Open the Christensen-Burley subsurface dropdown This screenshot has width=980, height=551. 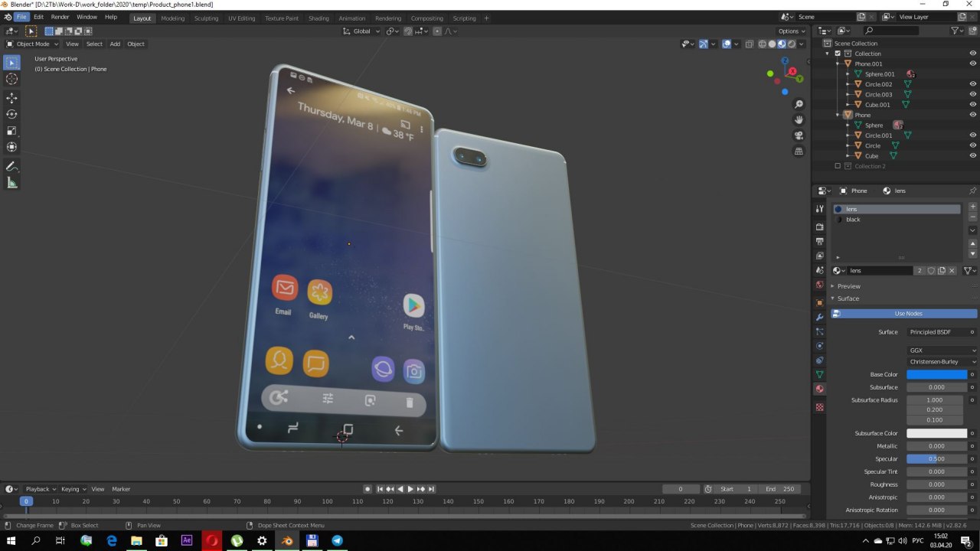(x=942, y=361)
